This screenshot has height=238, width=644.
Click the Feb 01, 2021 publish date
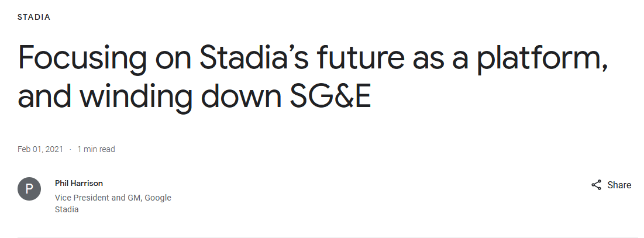(x=40, y=149)
